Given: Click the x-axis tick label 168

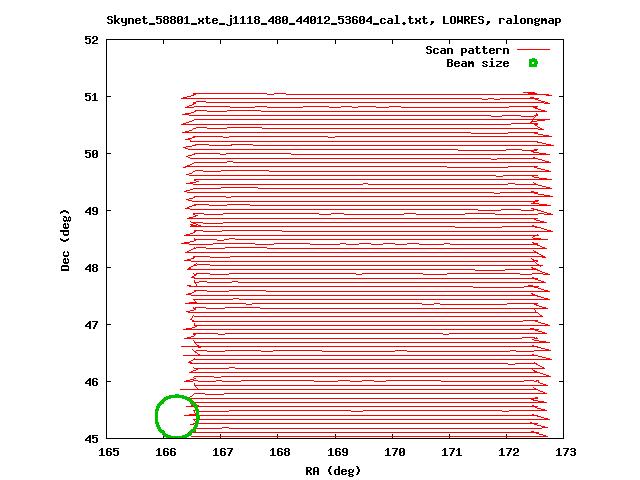Looking at the screenshot, I should (280, 452).
